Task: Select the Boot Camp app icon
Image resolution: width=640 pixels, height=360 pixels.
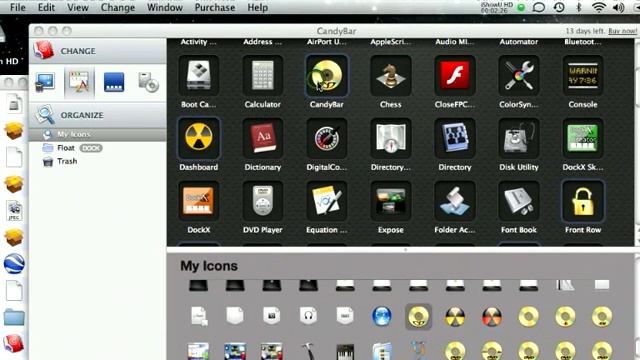Action: pos(199,76)
